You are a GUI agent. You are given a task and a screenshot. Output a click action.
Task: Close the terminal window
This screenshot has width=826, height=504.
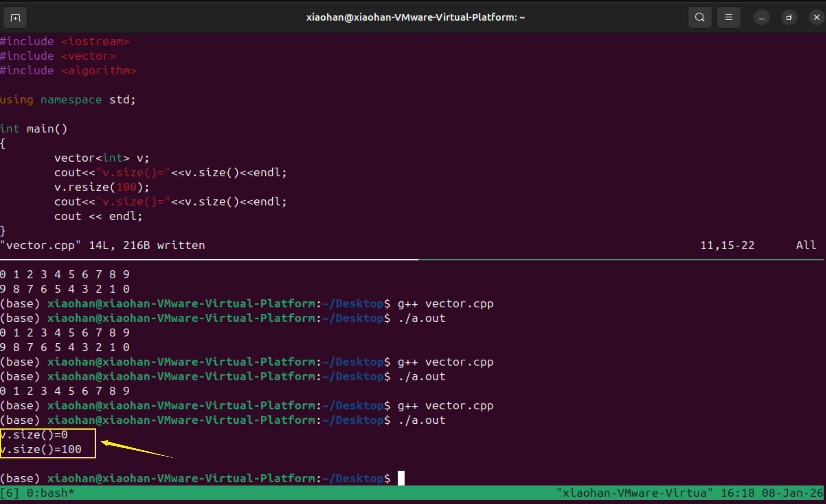[816, 18]
